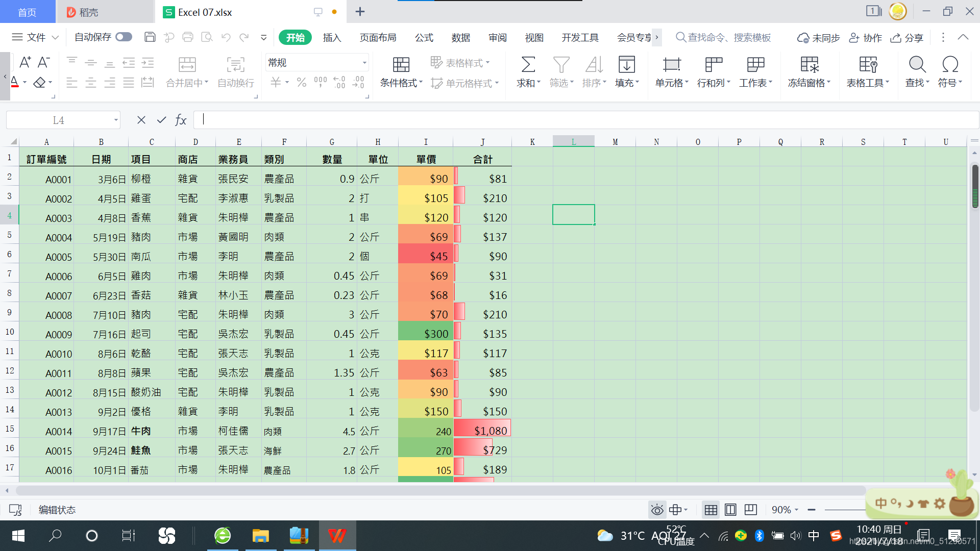Image resolution: width=980 pixels, height=551 pixels.
Task: Toggle eye protection mode in status bar
Action: coord(657,510)
